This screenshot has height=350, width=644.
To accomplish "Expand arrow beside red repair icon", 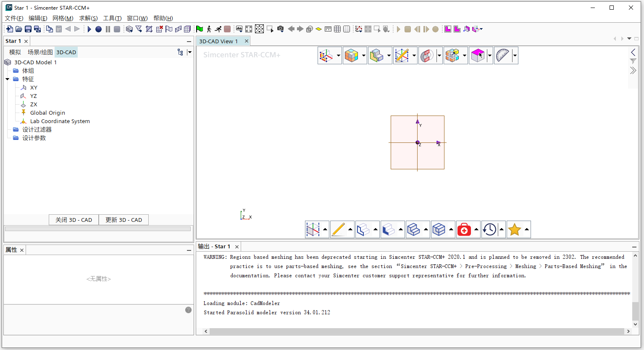I will point(476,229).
